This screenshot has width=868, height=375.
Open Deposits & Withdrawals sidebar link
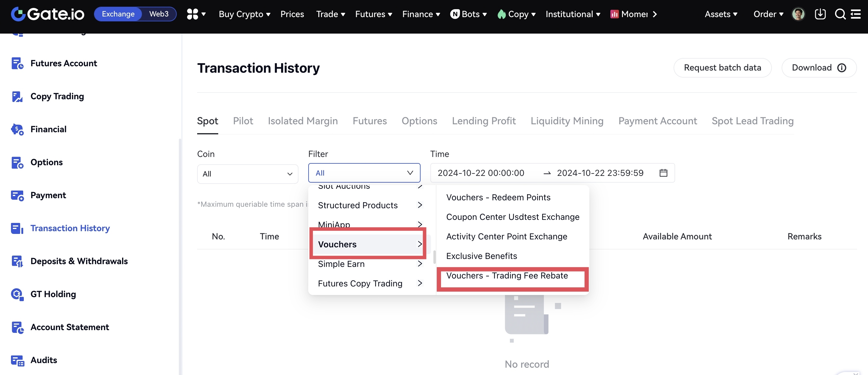tap(79, 261)
